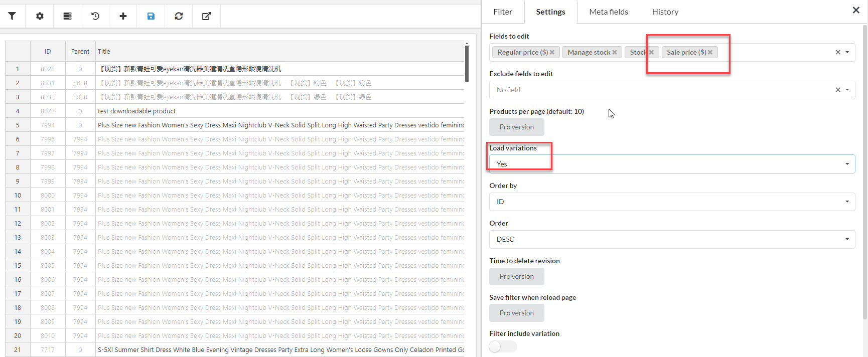Remove the Regular price ($) tag

tap(552, 52)
